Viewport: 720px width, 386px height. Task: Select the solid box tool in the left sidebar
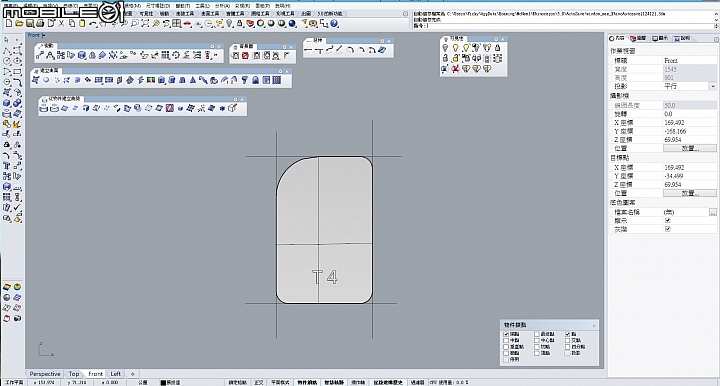coord(6,103)
